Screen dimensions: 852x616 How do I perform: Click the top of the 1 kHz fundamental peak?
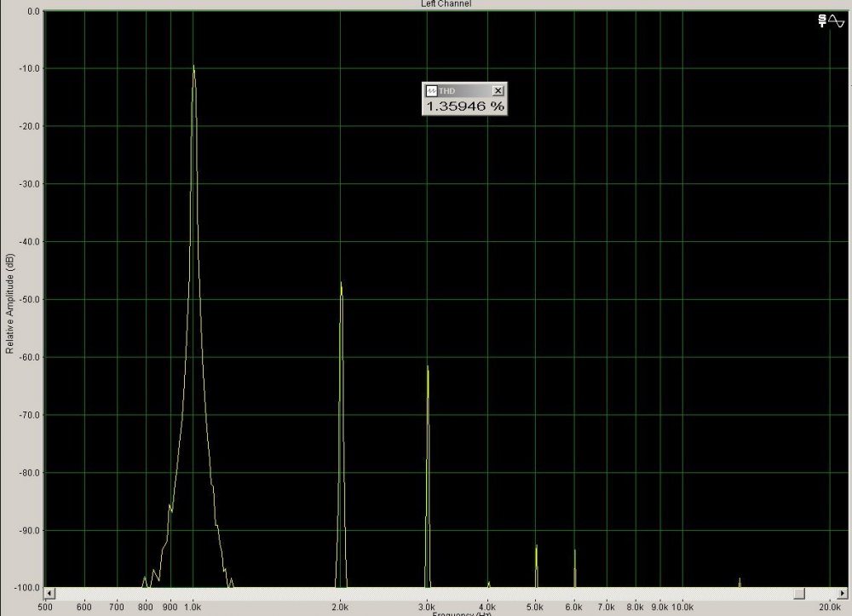click(193, 66)
